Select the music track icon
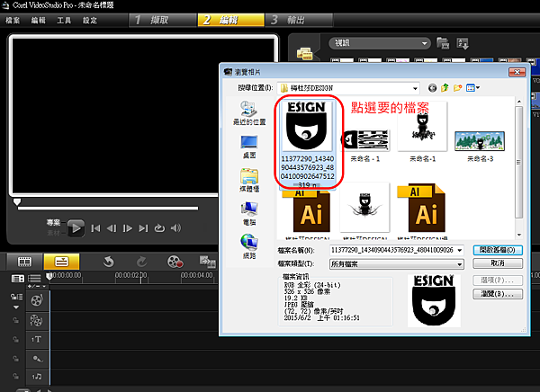Screen dimensions: 540x392 37,377
